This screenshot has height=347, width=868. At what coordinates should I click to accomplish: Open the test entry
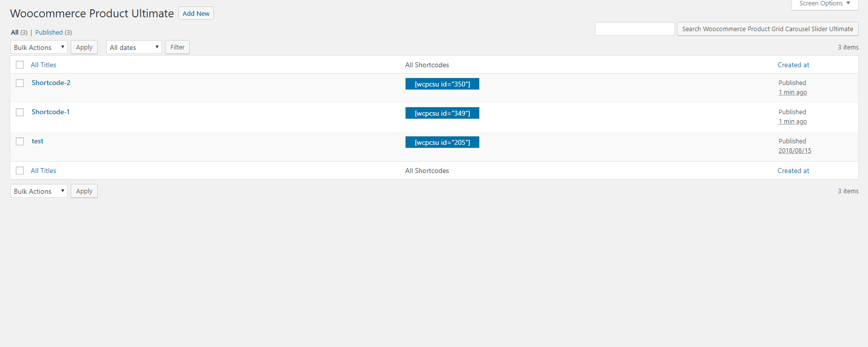tap(38, 141)
